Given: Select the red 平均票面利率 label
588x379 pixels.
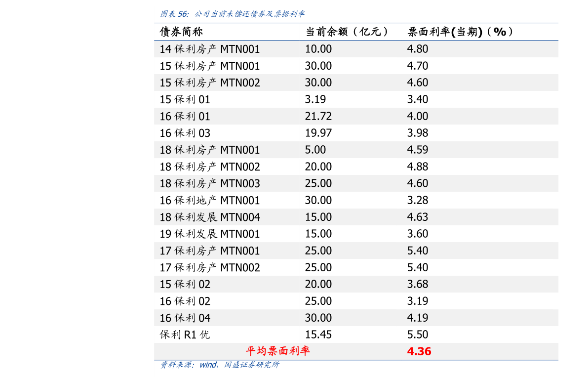Looking at the screenshot, I should coord(277,351).
